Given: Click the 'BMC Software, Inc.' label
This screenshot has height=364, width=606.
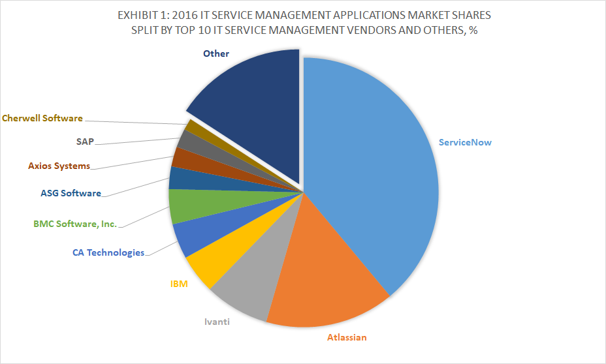Looking at the screenshot, I should click(x=75, y=224).
